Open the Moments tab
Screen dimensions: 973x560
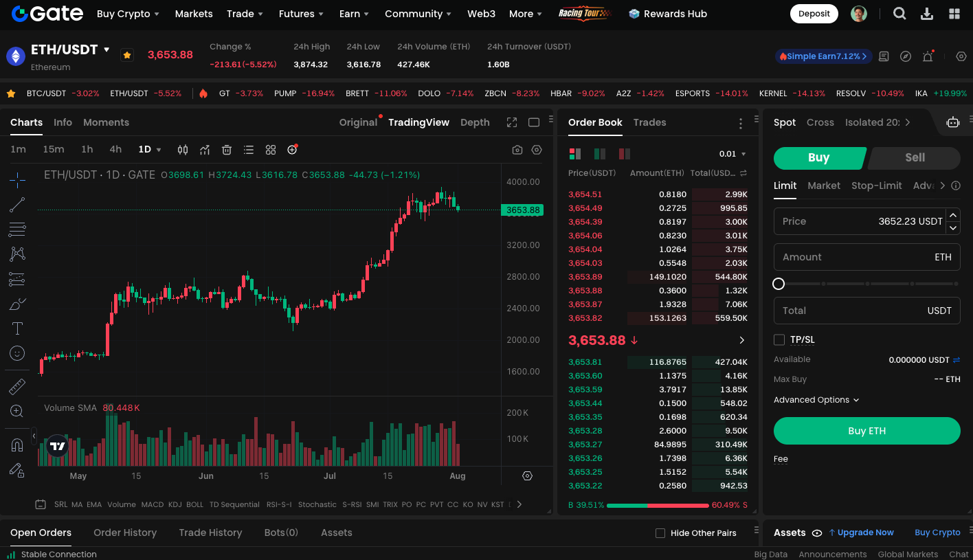(106, 122)
